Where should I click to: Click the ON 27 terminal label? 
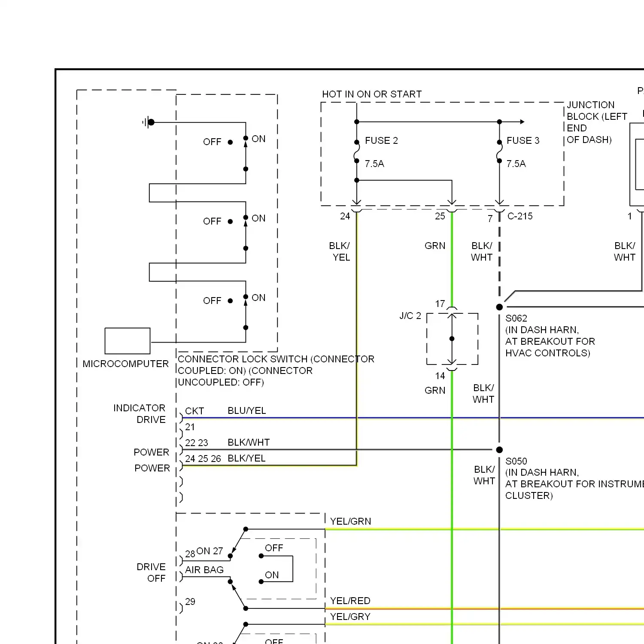pyautogui.click(x=210, y=551)
